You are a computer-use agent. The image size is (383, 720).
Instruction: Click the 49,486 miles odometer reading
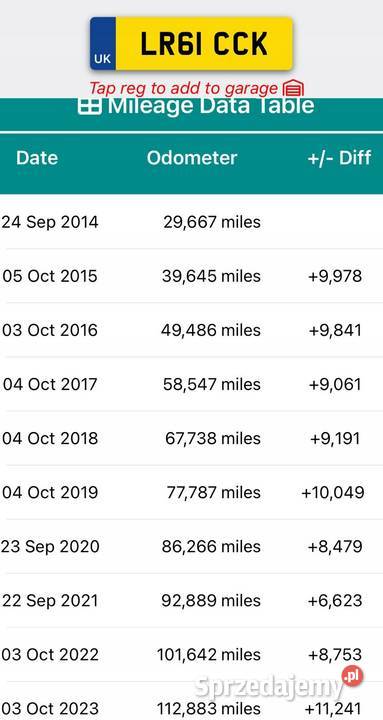[211, 330]
